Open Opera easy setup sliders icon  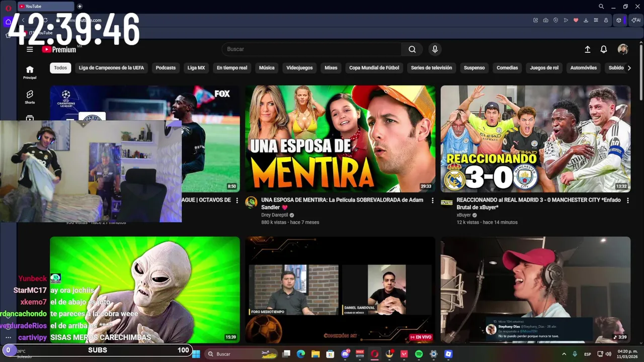click(596, 20)
